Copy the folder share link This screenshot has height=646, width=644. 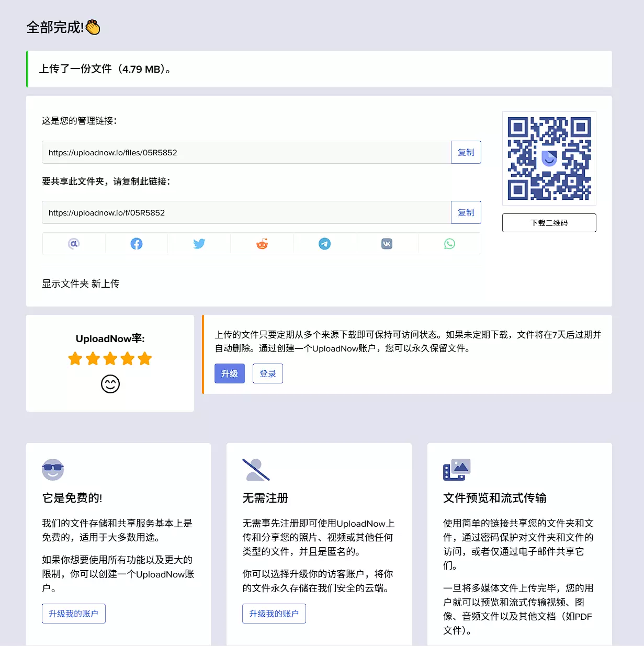click(466, 212)
